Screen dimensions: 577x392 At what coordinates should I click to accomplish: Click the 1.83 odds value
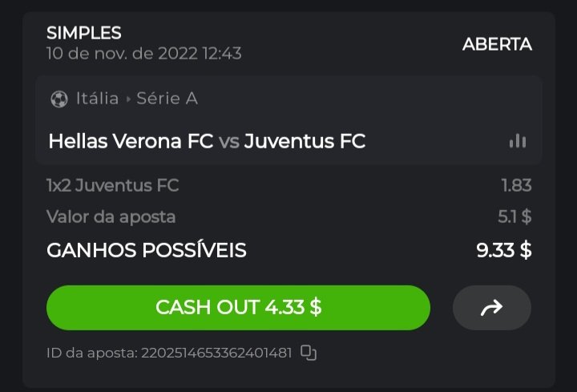(516, 186)
